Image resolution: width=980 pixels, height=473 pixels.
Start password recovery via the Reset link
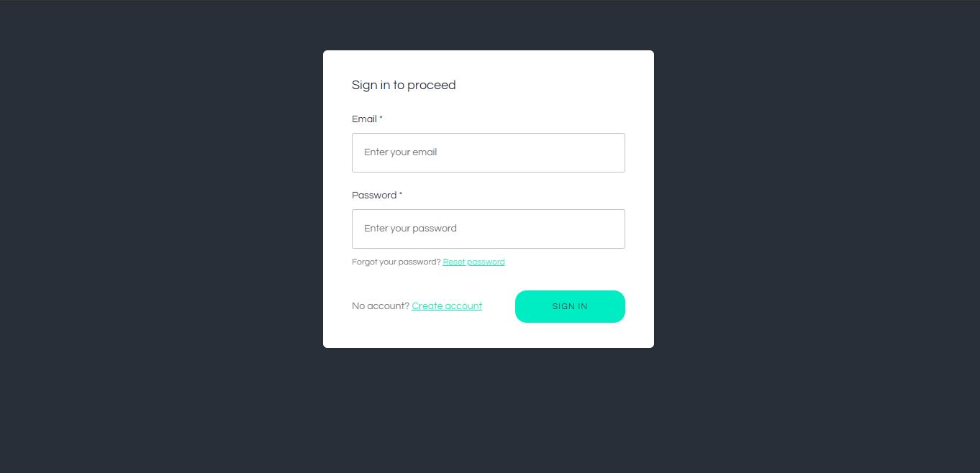(473, 262)
